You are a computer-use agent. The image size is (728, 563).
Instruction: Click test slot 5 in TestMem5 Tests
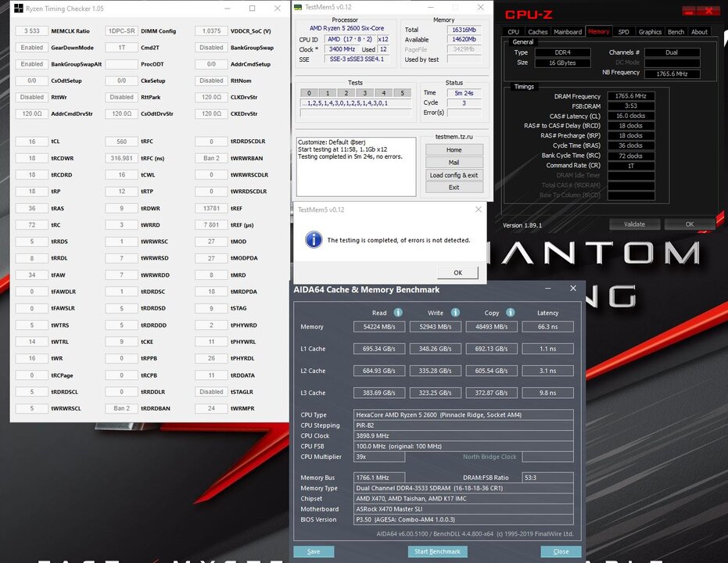pos(402,93)
